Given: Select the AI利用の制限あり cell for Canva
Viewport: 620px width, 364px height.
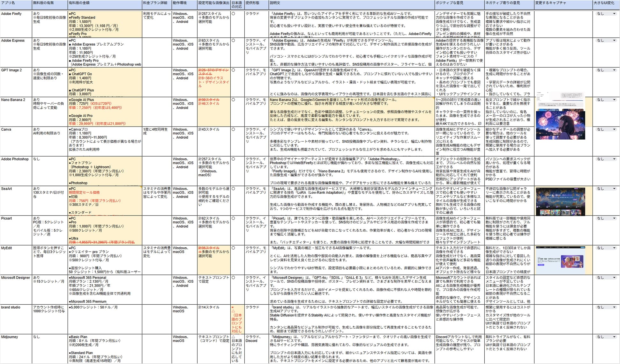Looking at the screenshot, I should pyautogui.click(x=50, y=141).
